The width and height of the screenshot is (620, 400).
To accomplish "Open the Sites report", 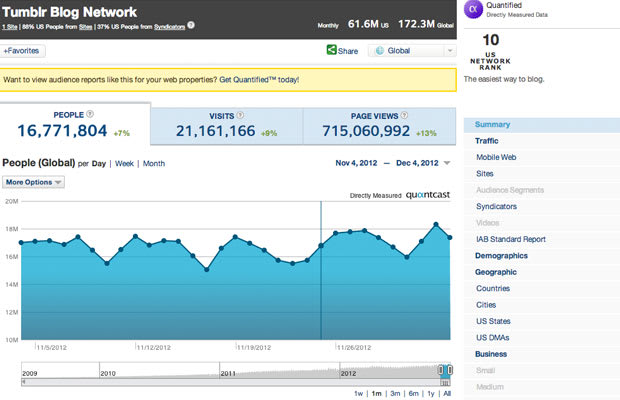I will [484, 174].
